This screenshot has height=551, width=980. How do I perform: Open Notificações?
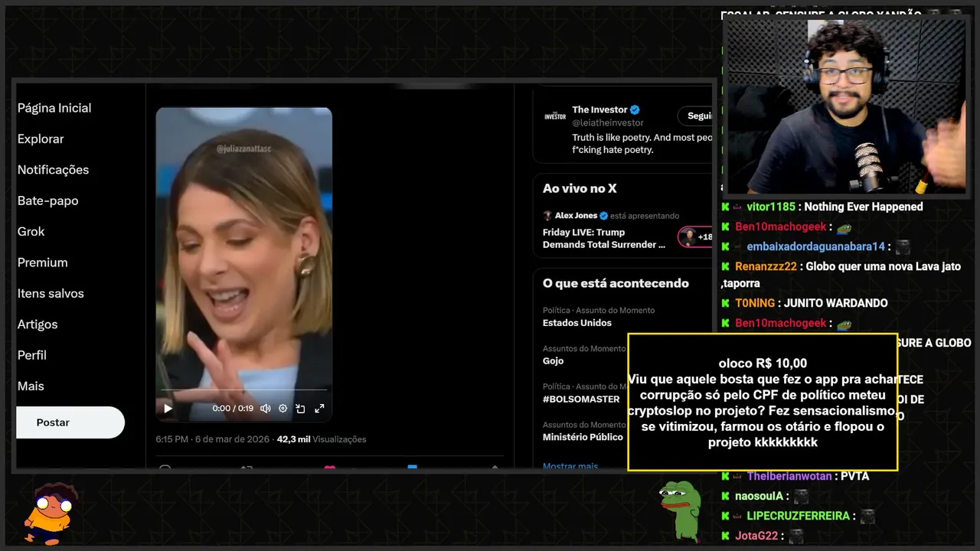pos(53,170)
